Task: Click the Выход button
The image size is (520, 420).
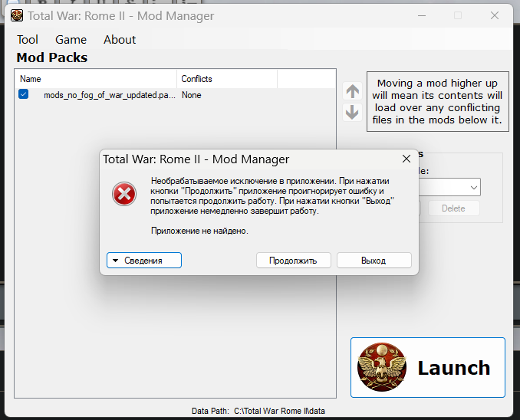Action: coord(374,261)
